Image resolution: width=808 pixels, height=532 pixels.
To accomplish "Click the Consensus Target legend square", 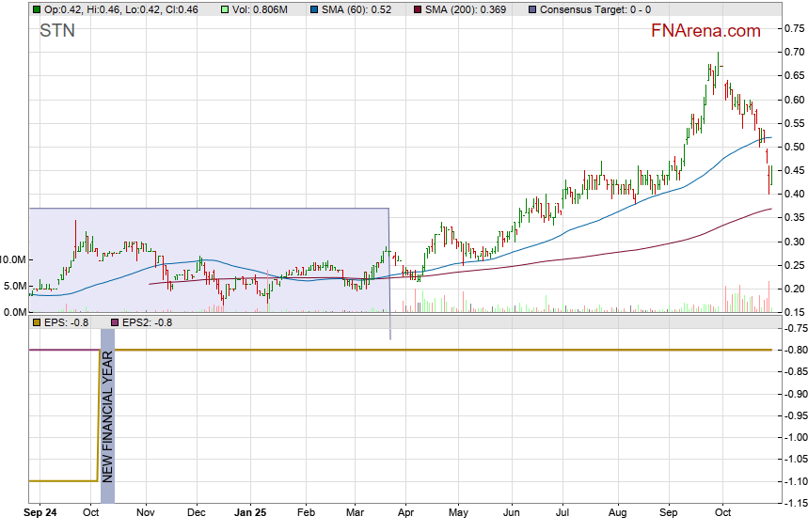I will click(x=534, y=9).
